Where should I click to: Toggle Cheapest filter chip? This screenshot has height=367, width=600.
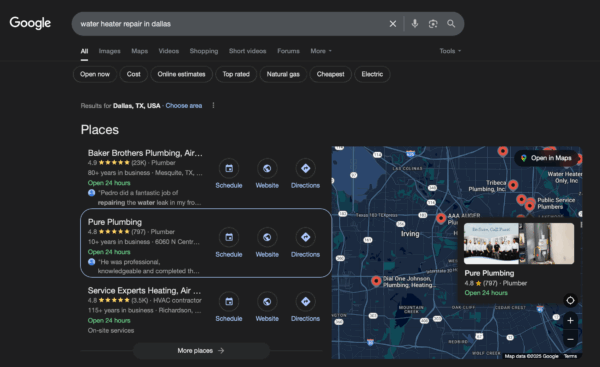click(331, 74)
